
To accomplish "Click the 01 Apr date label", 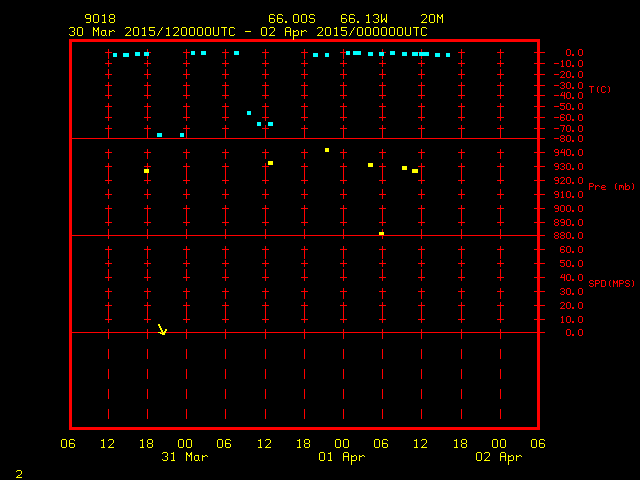I will [x=342, y=457].
